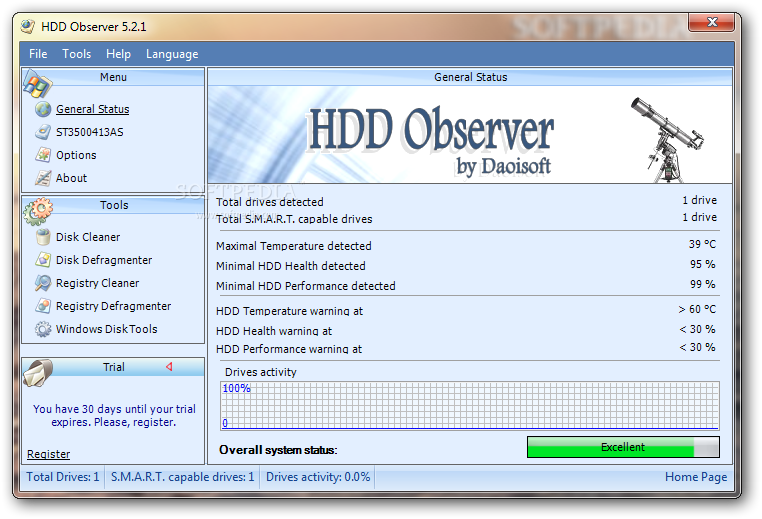The width and height of the screenshot is (762, 519).
Task: Click the 'Overall system status:' label
Action: click(x=278, y=450)
